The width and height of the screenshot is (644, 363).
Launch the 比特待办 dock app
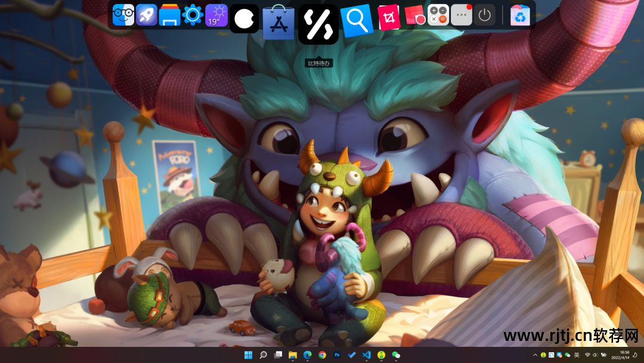click(x=318, y=24)
